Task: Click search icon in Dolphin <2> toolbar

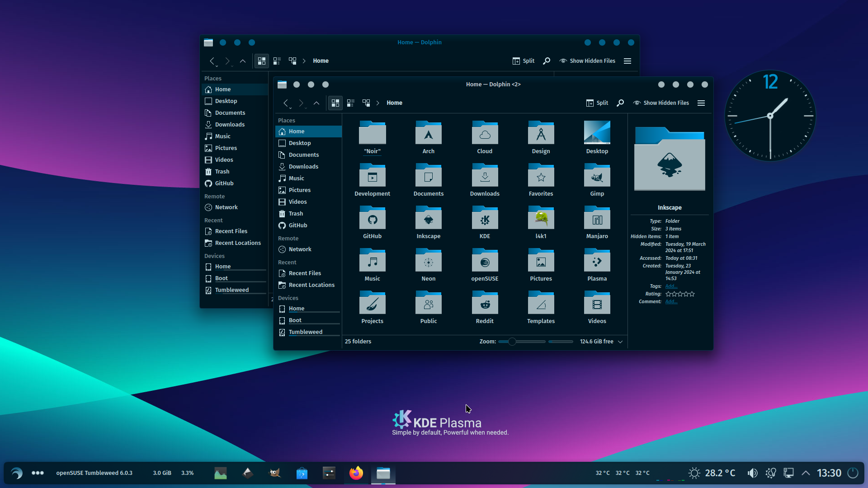Action: pyautogui.click(x=620, y=103)
